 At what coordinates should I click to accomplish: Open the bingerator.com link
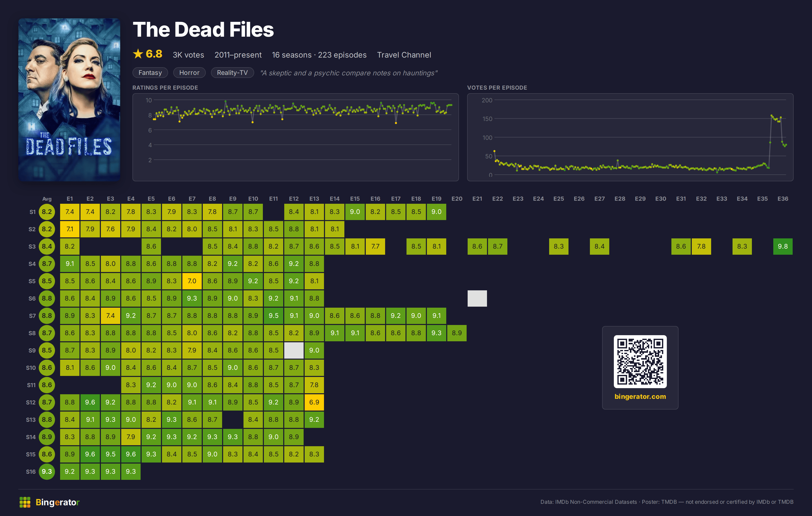click(640, 396)
